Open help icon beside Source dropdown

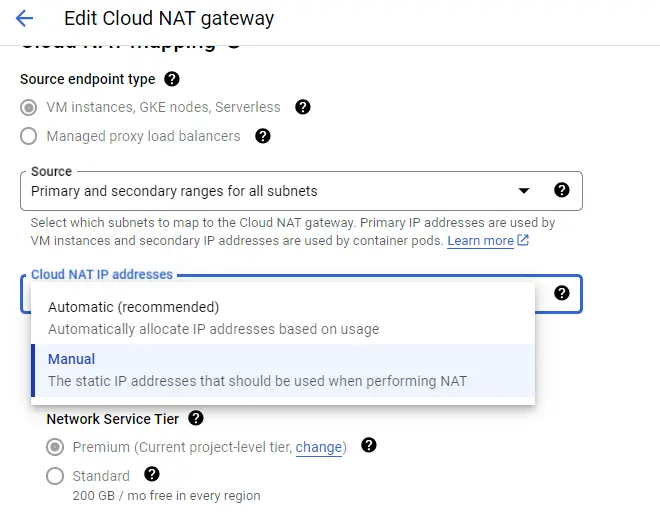pyautogui.click(x=562, y=190)
